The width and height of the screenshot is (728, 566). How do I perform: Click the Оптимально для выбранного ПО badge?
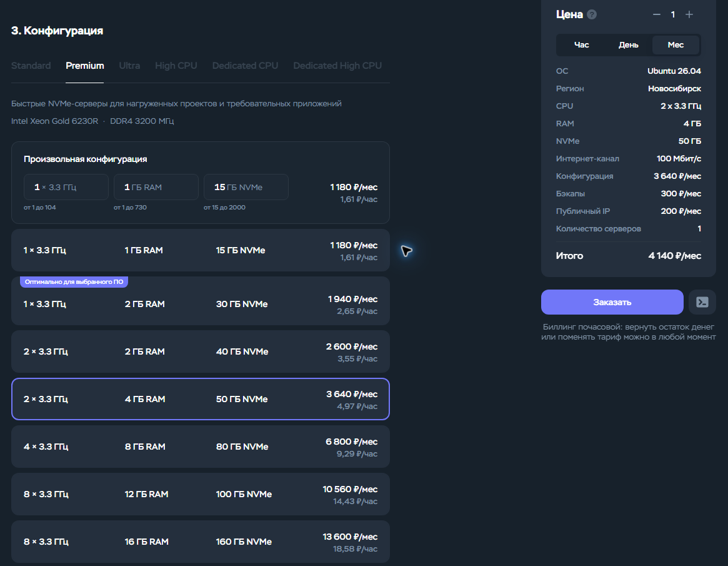coord(74,281)
